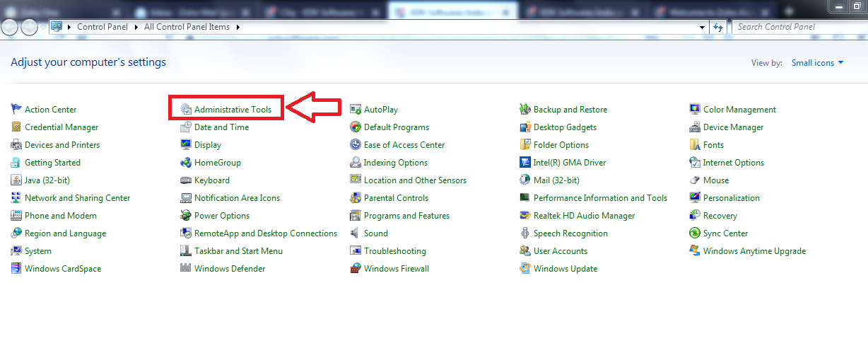Image resolution: width=868 pixels, height=353 pixels.
Task: Open the Parental Controls link
Action: point(397,198)
